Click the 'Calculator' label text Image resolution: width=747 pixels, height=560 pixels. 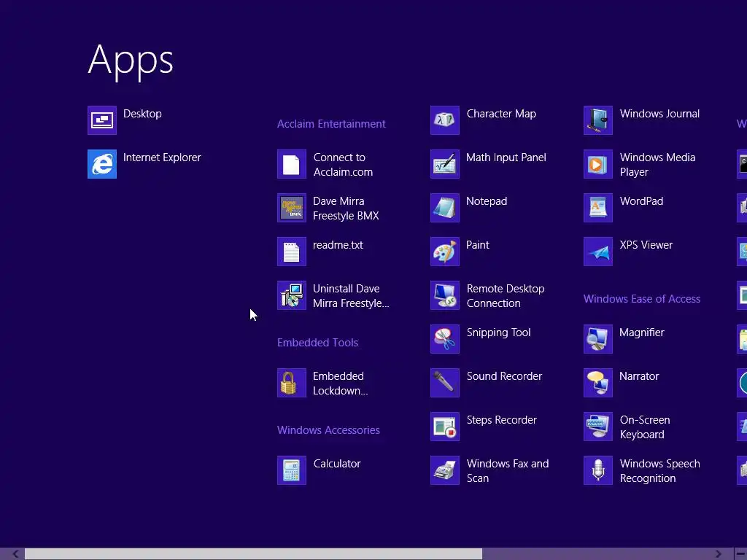click(x=337, y=464)
